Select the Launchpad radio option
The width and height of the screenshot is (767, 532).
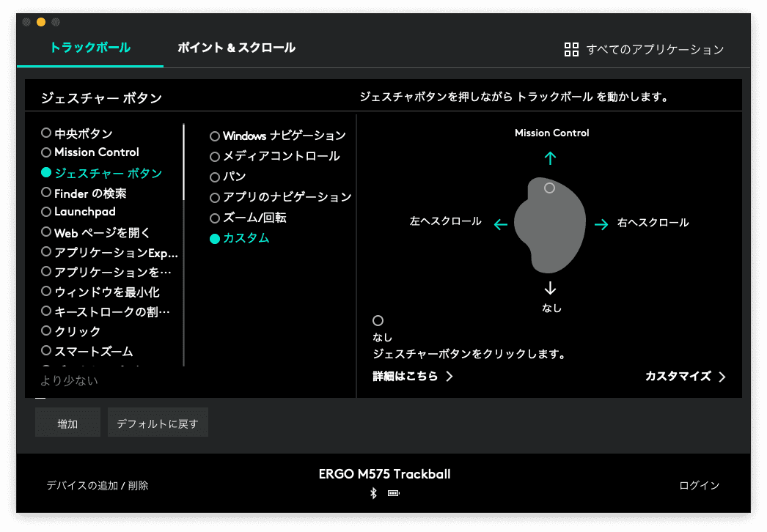click(46, 212)
